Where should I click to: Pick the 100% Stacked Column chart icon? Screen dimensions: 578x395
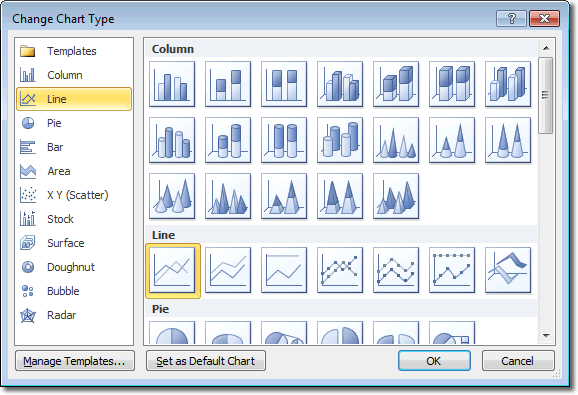coord(284,84)
